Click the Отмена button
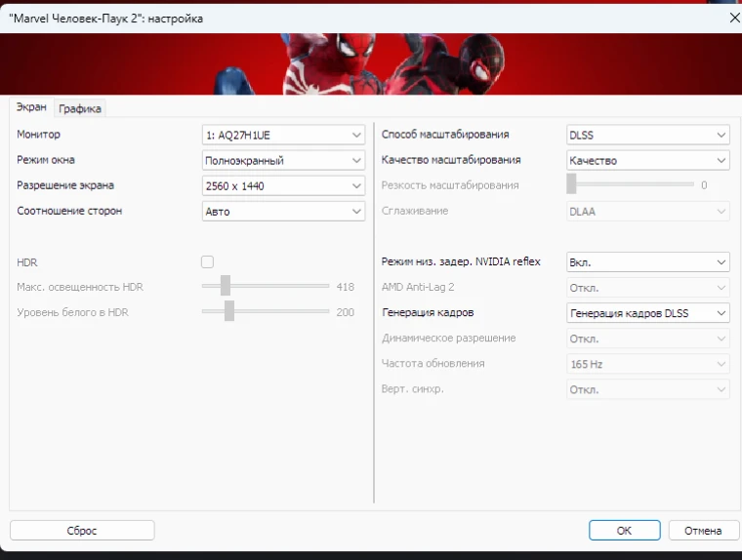This screenshot has height=560, width=742. [703, 531]
